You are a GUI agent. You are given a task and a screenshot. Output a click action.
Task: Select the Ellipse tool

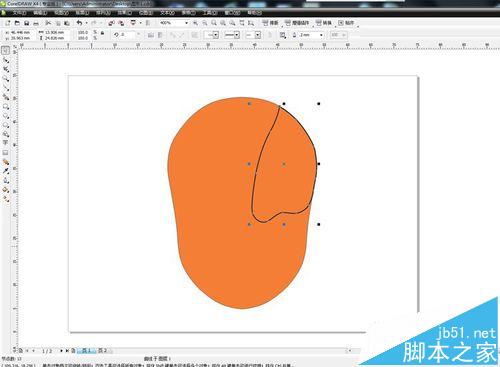(x=5, y=116)
